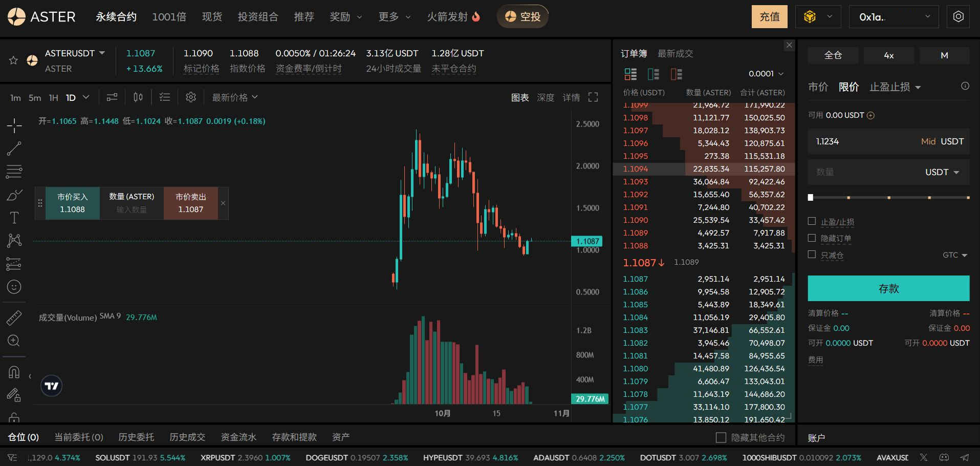Screen dimensions: 980x466
Task: Click the order size slider handle
Action: pyautogui.click(x=811, y=197)
